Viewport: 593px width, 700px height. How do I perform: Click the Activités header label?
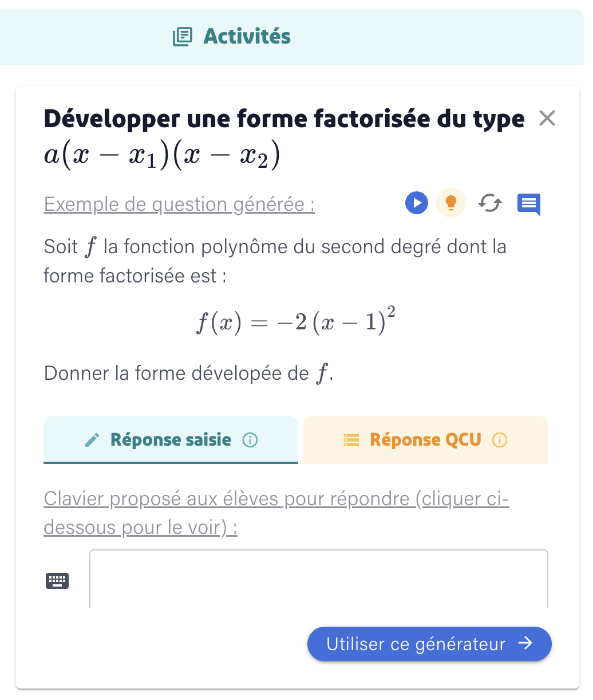tap(247, 37)
